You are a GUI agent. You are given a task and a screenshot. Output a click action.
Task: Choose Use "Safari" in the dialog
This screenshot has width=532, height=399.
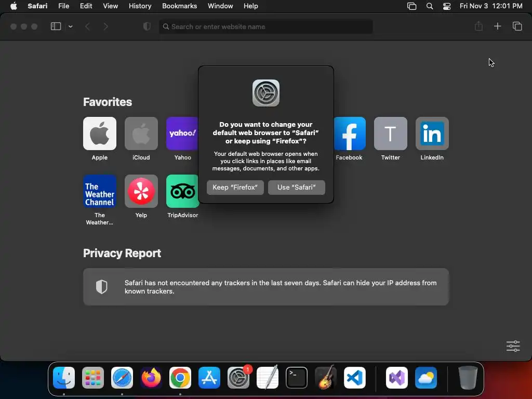tap(297, 187)
